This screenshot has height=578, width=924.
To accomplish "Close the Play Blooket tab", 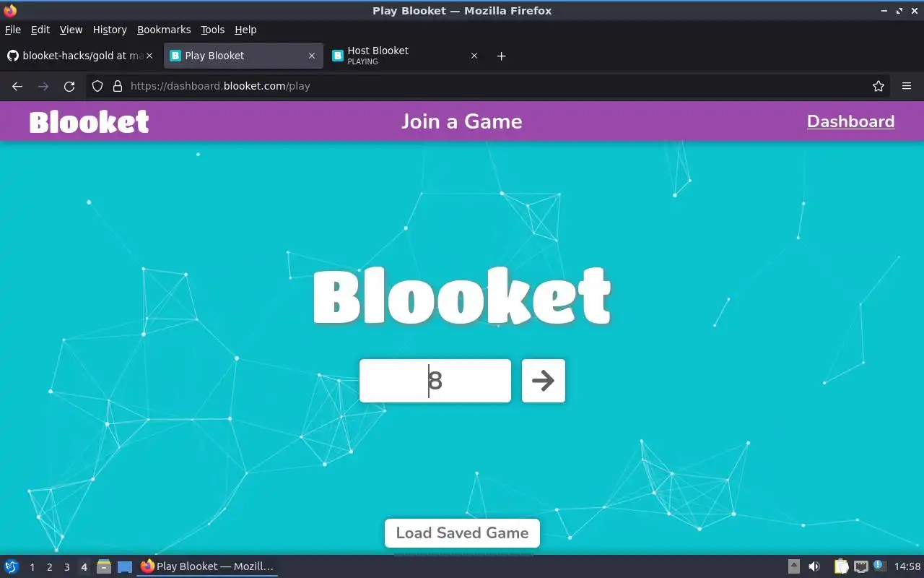I will (x=312, y=56).
